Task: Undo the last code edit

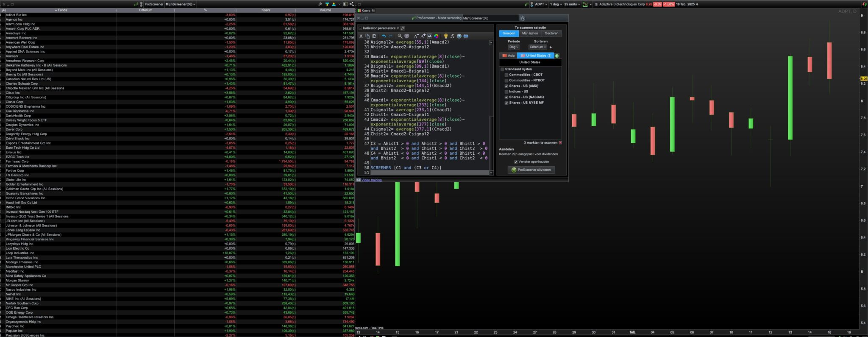Action: (384, 36)
